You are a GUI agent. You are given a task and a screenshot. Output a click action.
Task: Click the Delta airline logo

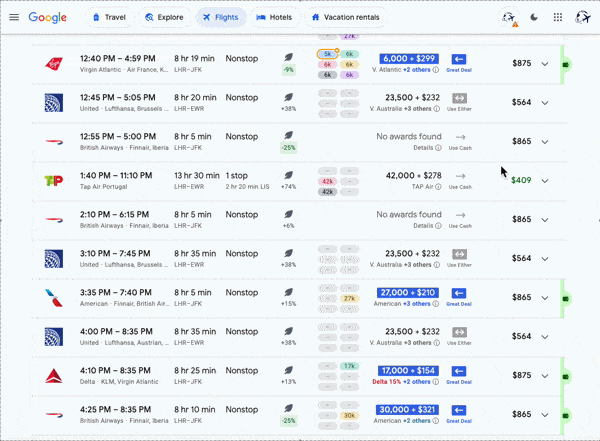coord(54,376)
